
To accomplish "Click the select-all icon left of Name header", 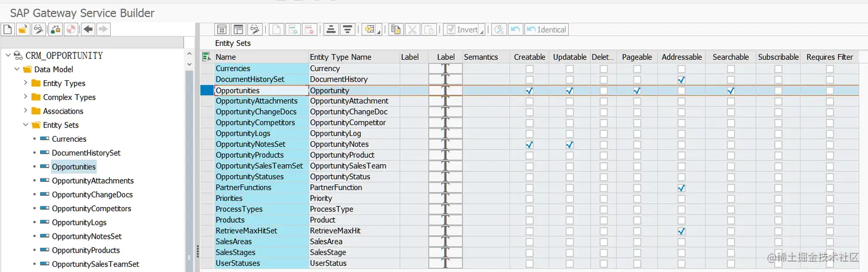I will click(207, 57).
